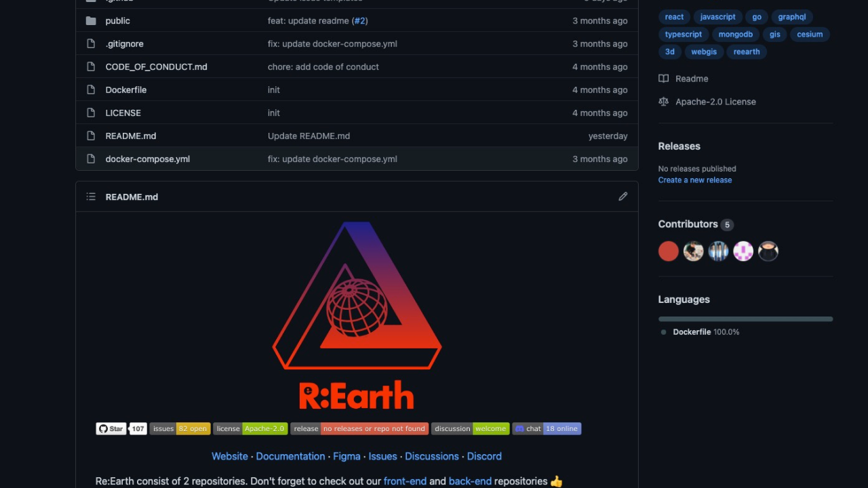Open the Documentation link in README

[290, 457]
